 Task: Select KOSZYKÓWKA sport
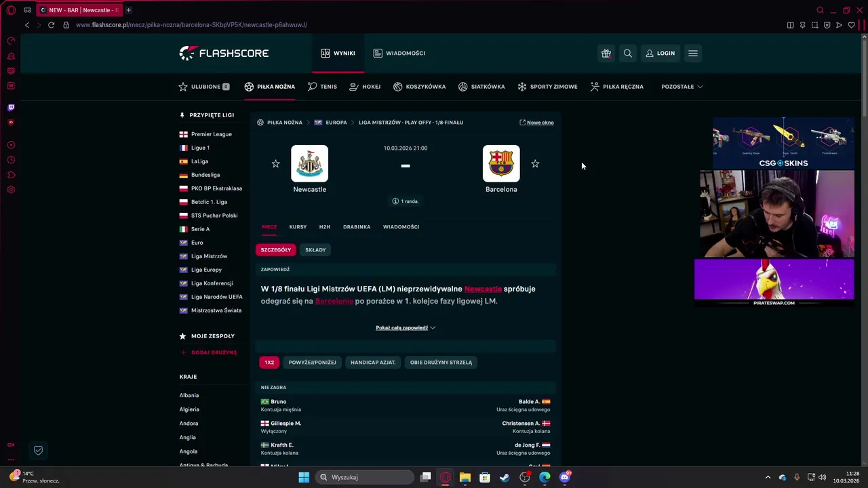coord(420,87)
